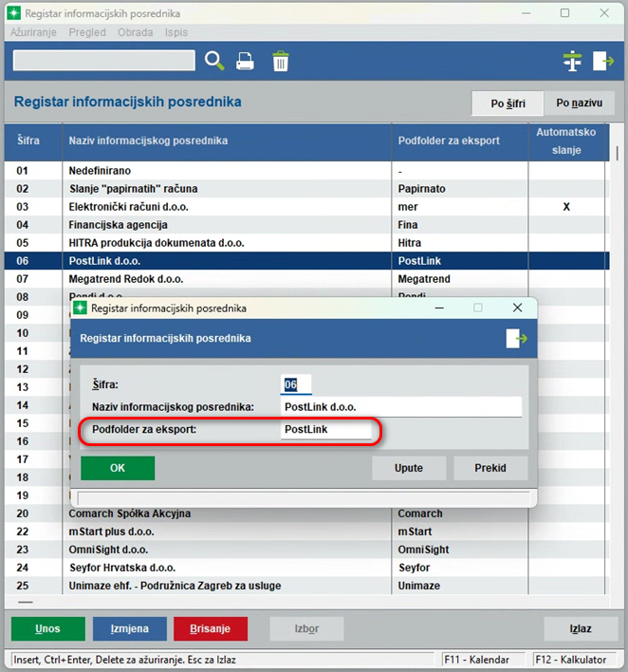Click the red Brisanje button
628x672 pixels.
210,628
